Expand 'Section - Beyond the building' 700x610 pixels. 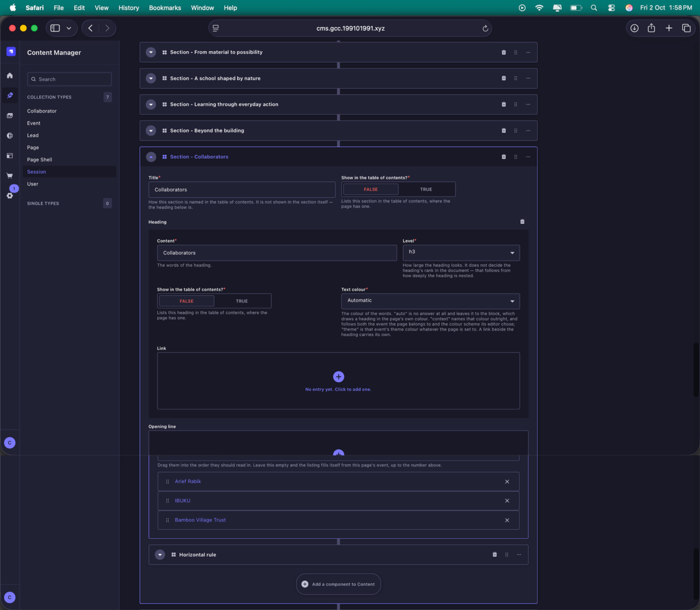pos(151,131)
